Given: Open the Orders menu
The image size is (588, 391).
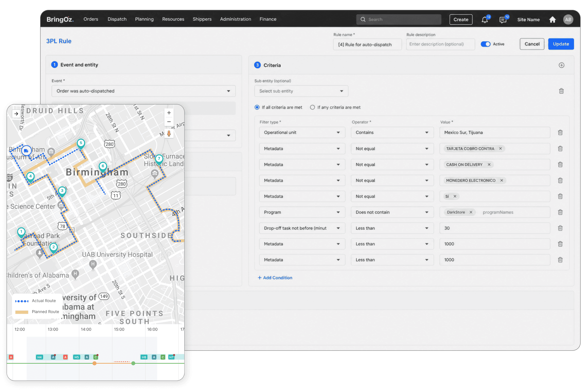Looking at the screenshot, I should tap(91, 19).
